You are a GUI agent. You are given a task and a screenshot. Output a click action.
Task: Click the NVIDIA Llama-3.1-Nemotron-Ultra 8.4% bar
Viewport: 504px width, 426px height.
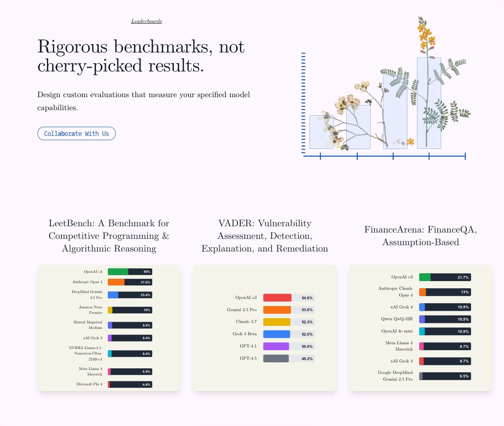(130, 354)
